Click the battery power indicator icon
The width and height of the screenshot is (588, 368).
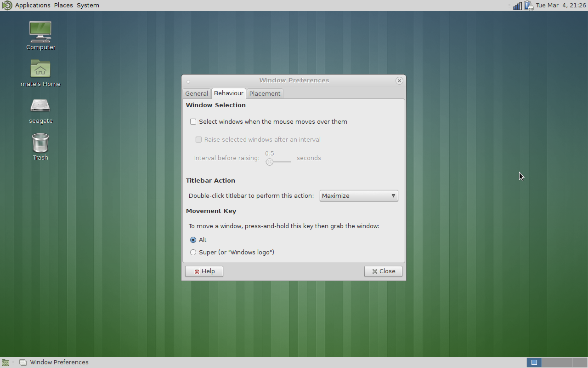point(529,6)
